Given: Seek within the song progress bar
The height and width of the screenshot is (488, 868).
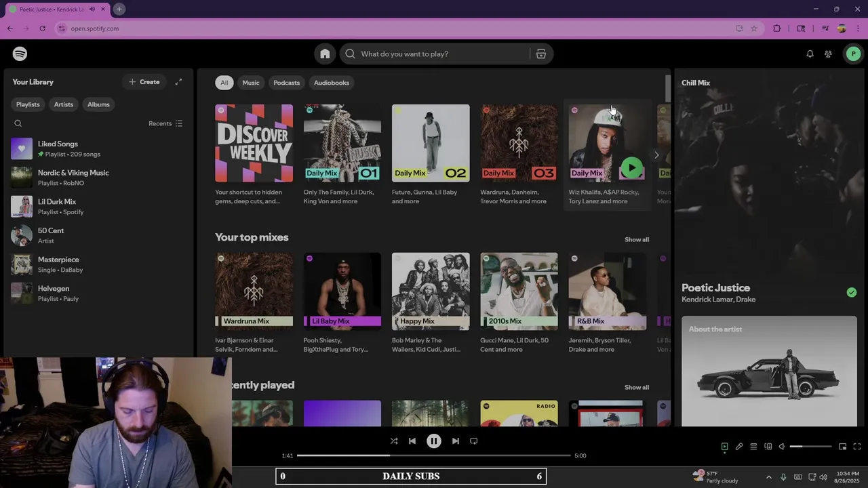Looking at the screenshot, I should click(434, 455).
